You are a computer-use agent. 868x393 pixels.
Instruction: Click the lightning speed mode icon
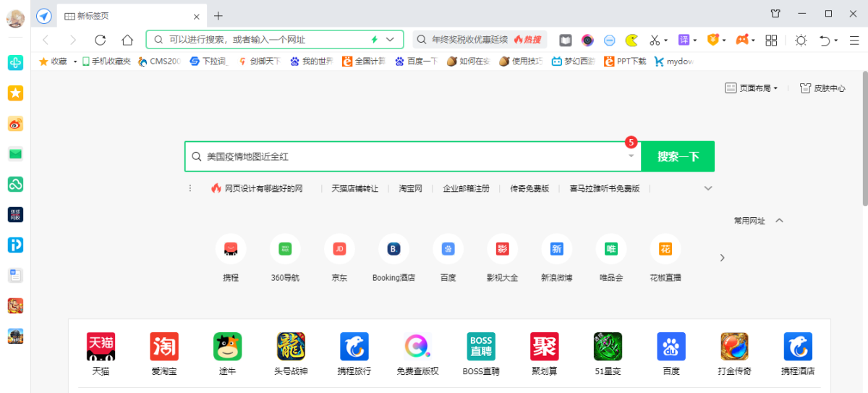coord(375,40)
